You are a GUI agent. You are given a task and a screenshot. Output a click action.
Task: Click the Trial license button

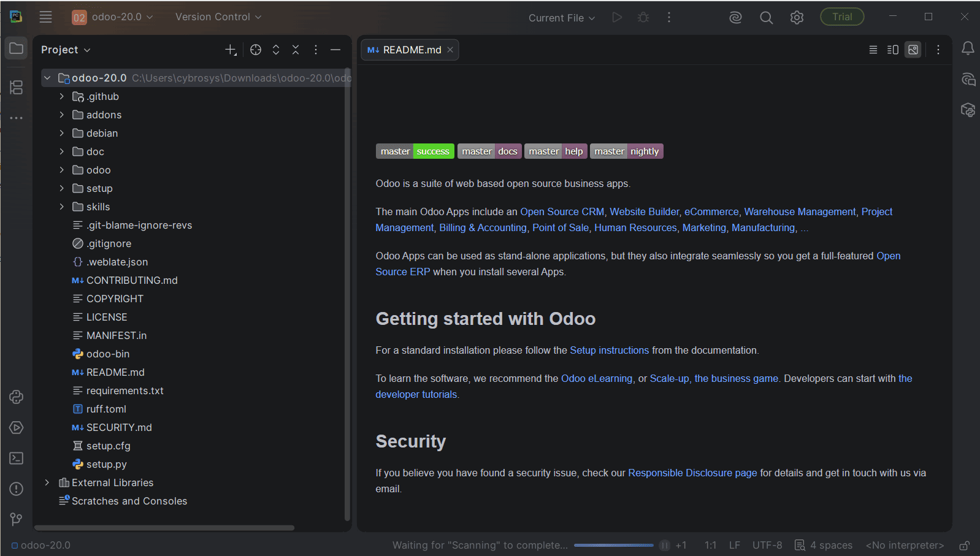pyautogui.click(x=842, y=17)
